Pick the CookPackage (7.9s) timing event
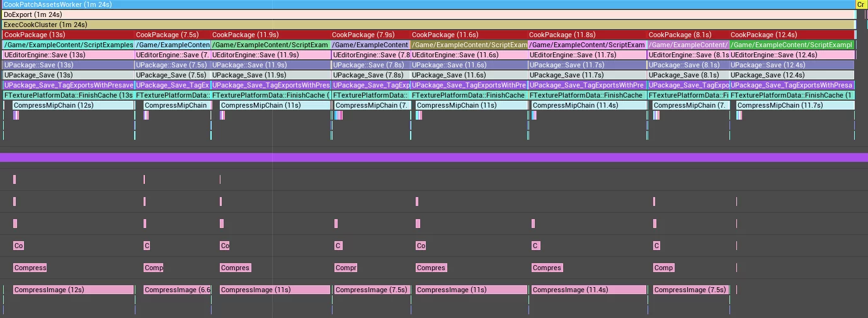The height and width of the screenshot is (318, 868). [x=370, y=35]
